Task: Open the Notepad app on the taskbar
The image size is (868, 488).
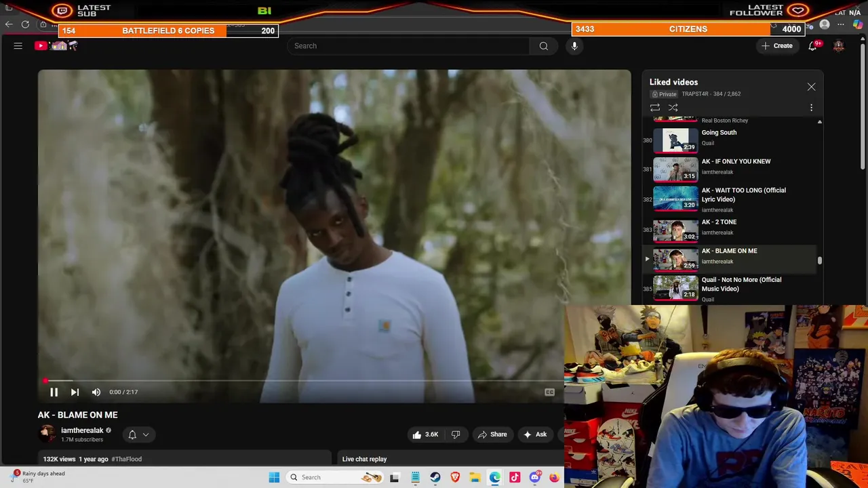Action: click(415, 477)
